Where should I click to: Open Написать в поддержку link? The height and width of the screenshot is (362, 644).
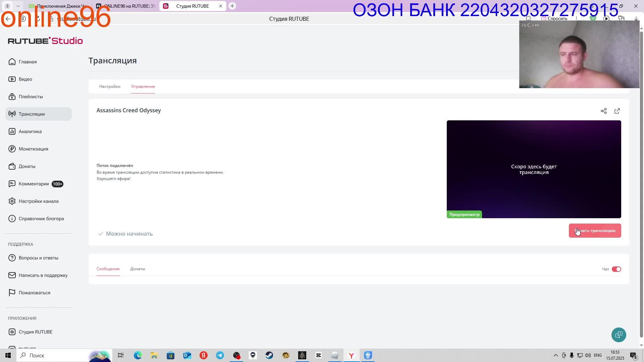coord(43,275)
